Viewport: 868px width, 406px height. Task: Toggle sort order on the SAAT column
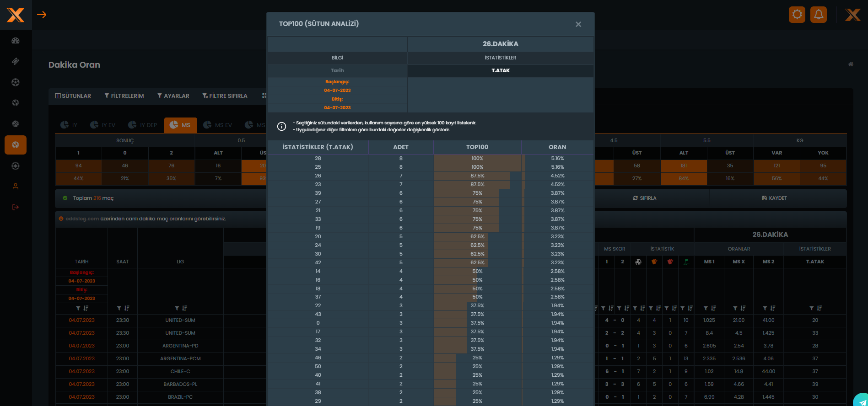coord(127,308)
